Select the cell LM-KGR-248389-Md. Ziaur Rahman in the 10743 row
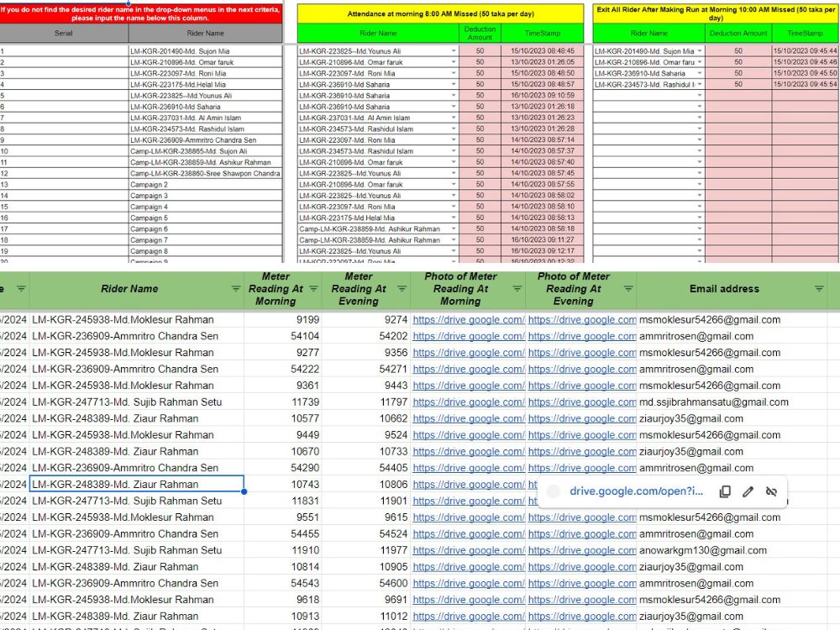This screenshot has height=630, width=840. 137,485
